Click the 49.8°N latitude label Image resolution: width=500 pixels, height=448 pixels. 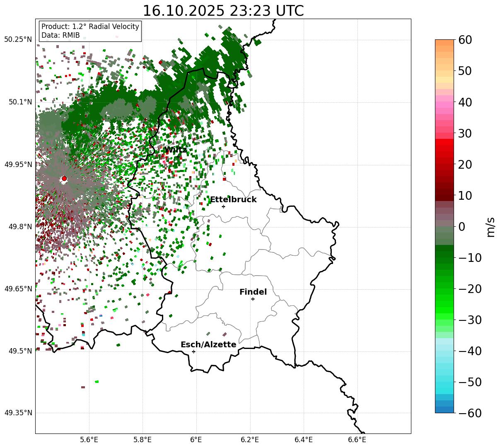pyautogui.click(x=20, y=227)
